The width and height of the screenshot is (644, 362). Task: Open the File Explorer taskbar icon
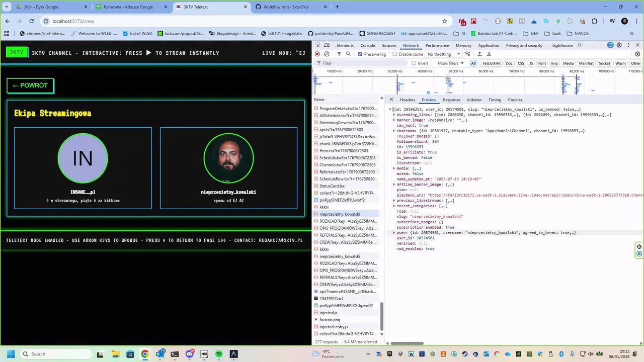115,354
